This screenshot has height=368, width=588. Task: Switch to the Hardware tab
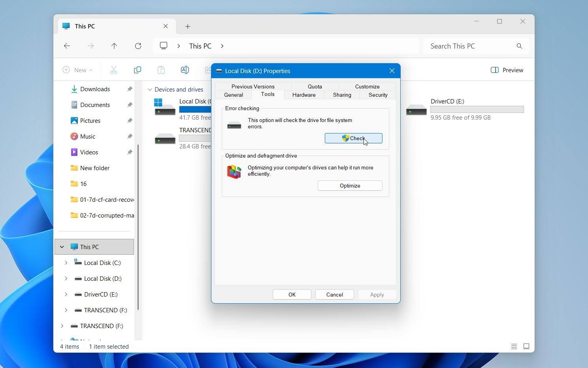(x=304, y=95)
